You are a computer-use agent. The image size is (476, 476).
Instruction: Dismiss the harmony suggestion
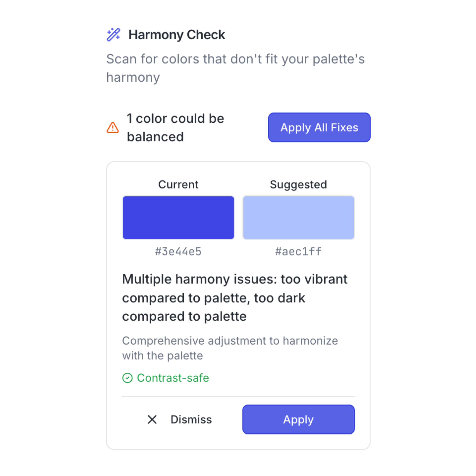(x=191, y=419)
